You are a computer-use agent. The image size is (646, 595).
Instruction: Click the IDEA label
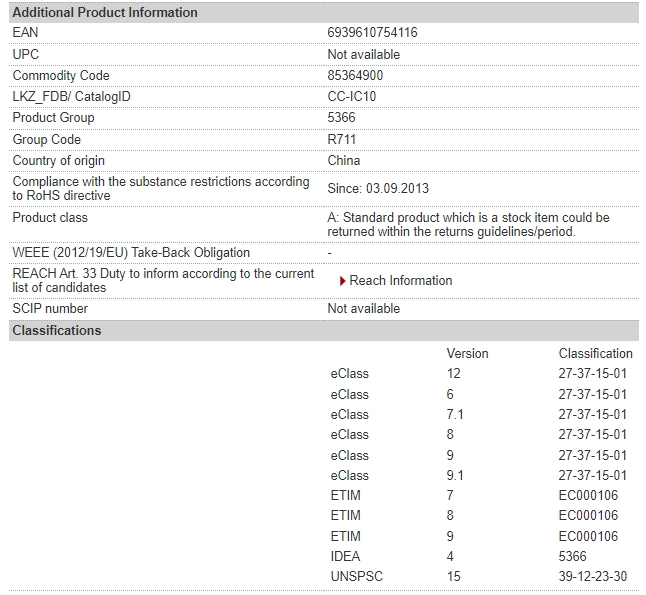pyautogui.click(x=345, y=556)
